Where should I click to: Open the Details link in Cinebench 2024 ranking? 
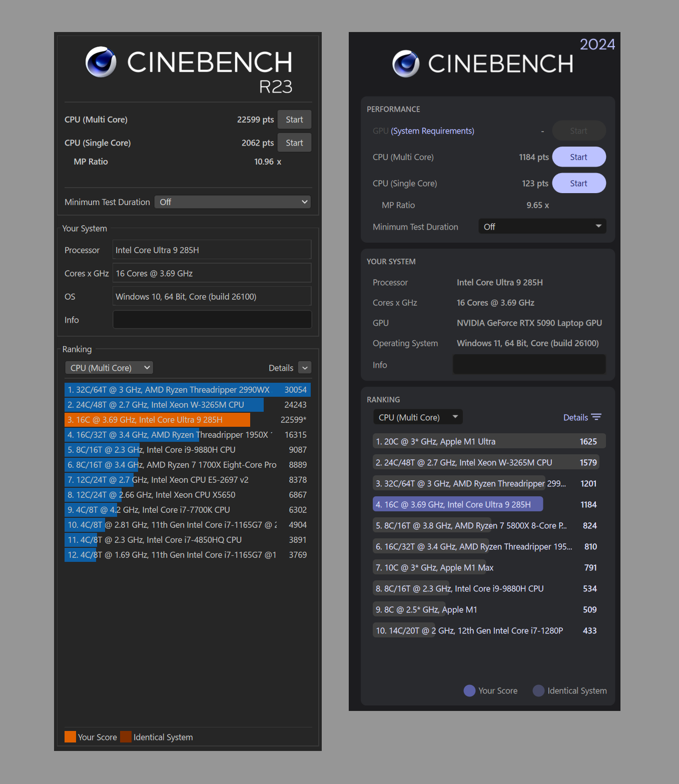tap(575, 417)
